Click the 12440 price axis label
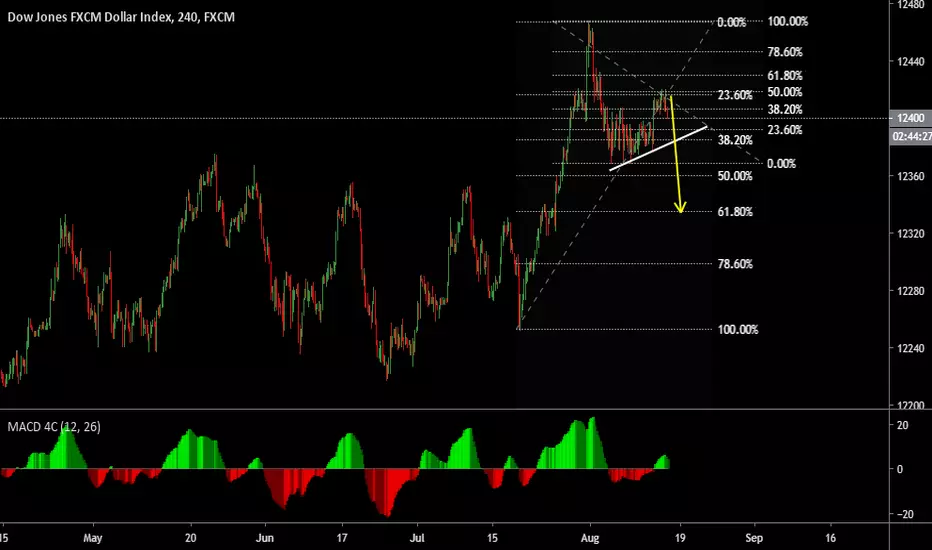Screen dimensions: 932x550 coord(911,61)
